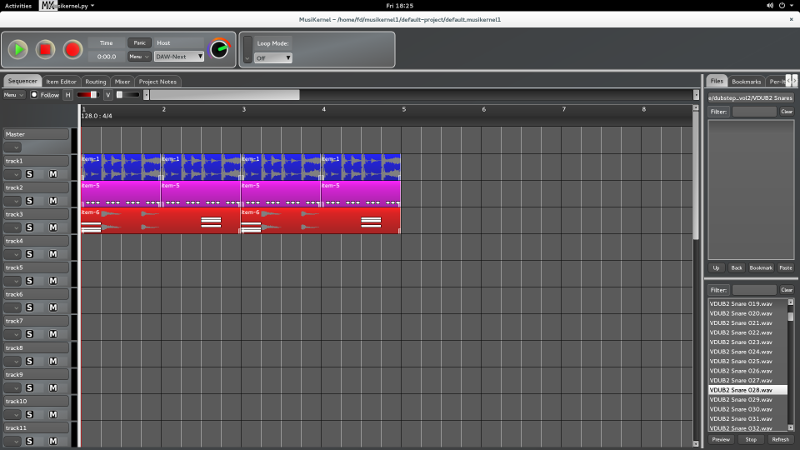Open the Bookmarks tab
This screenshot has width=800, height=450.
click(746, 82)
